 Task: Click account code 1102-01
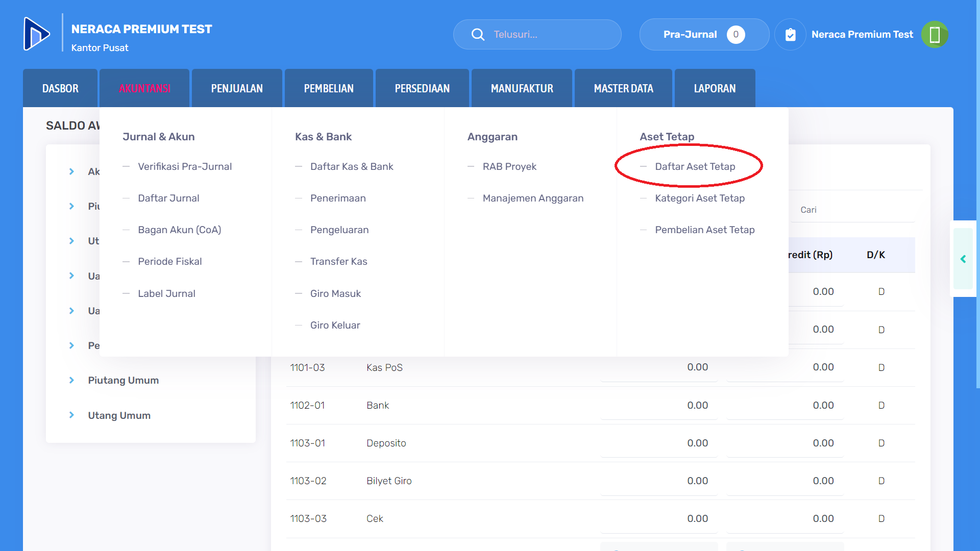click(307, 405)
